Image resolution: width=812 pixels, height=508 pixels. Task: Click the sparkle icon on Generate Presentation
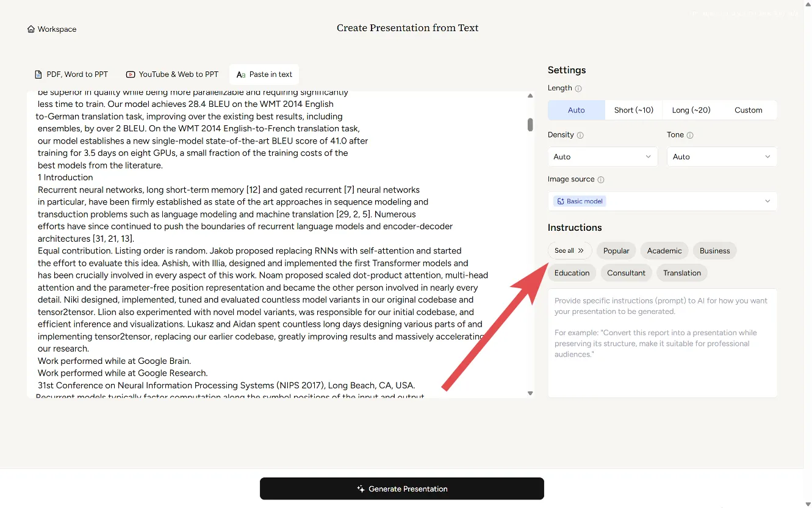pos(361,489)
